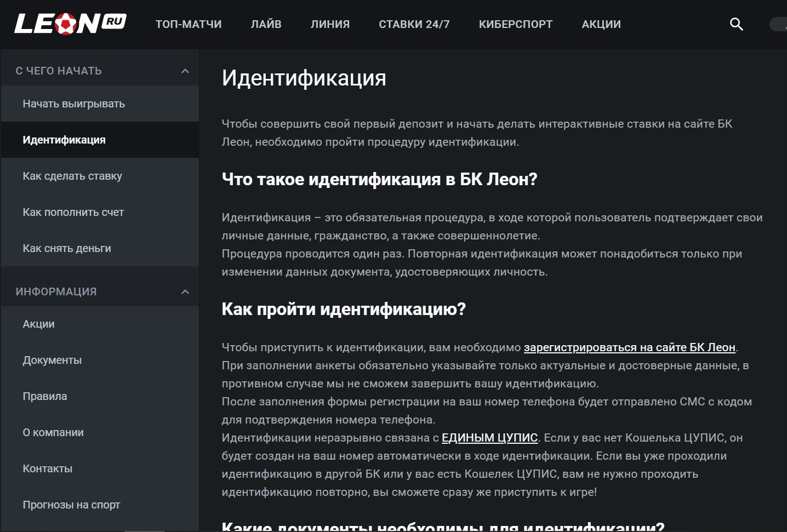The height and width of the screenshot is (532, 787).
Task: Click the LEON RU logo
Action: pos(70,24)
